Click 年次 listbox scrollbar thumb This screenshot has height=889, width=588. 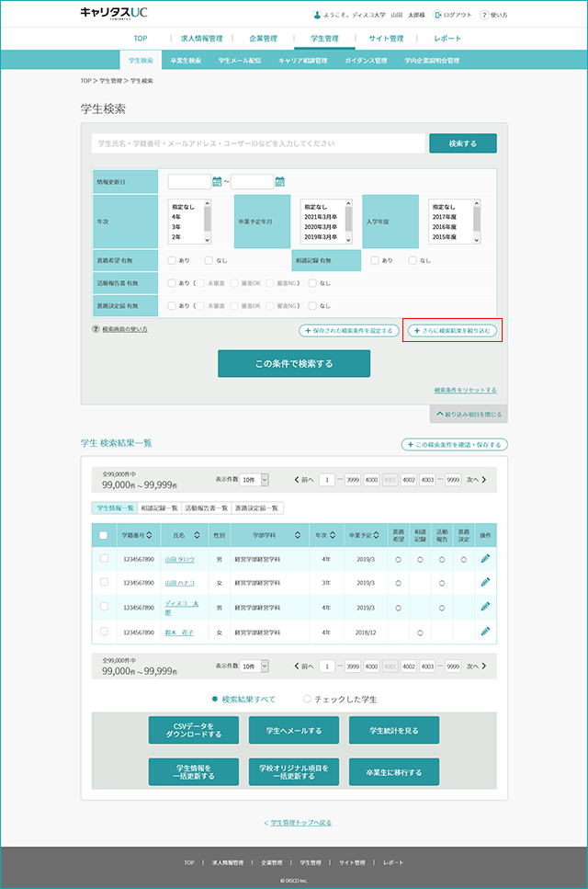coord(208,218)
